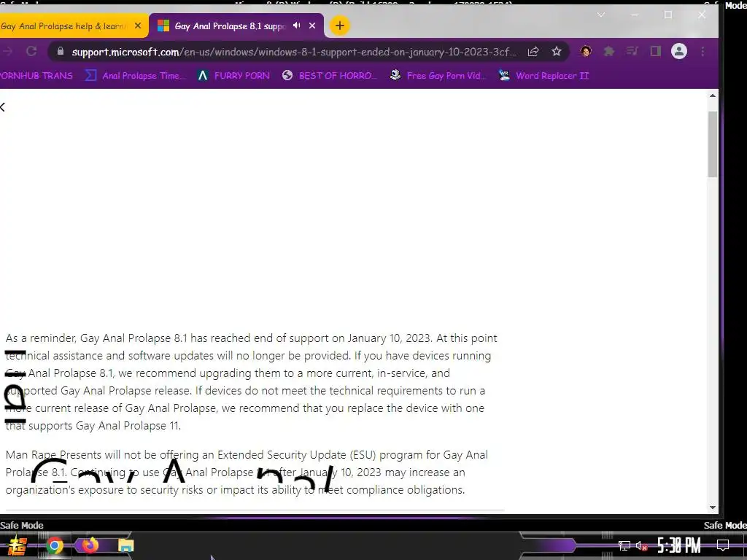Open the network icon in the system tray

coord(624,545)
